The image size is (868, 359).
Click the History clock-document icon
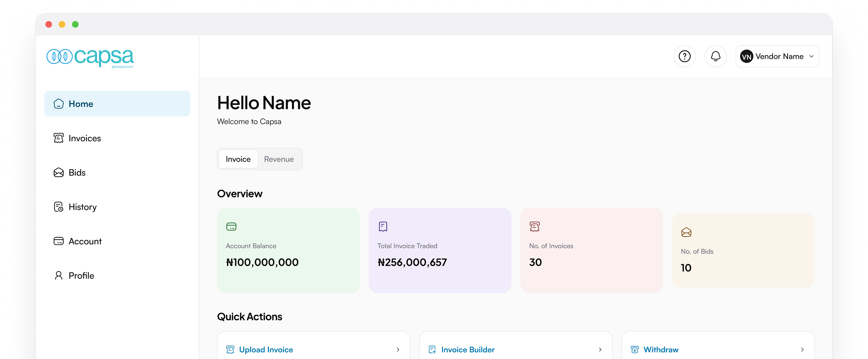[x=59, y=207]
